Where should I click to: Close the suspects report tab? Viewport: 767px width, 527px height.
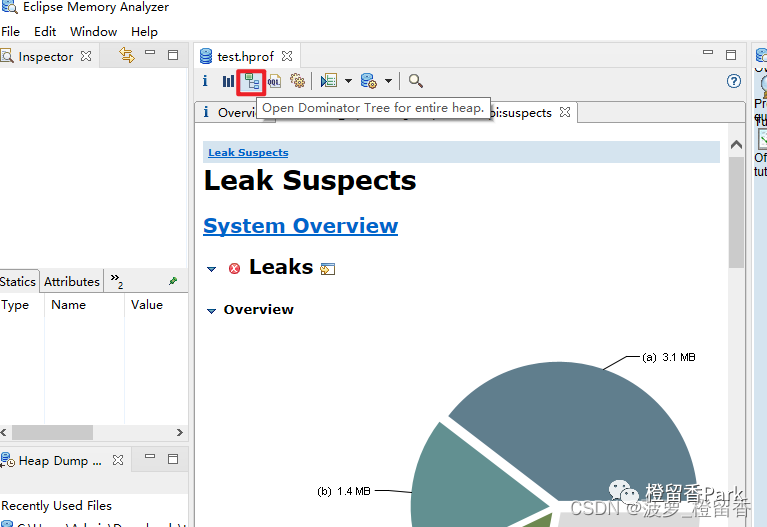point(565,112)
